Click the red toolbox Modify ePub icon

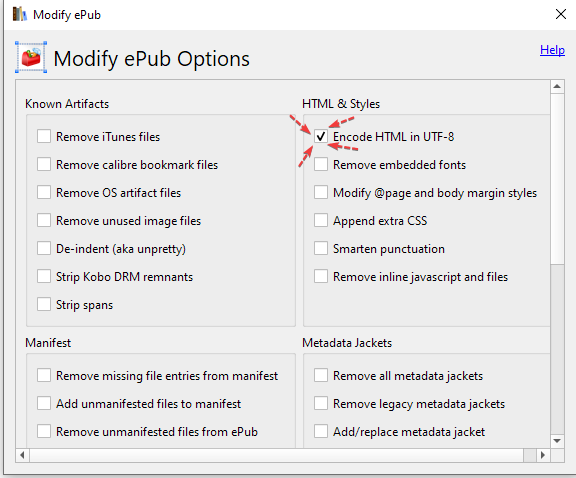[x=31, y=57]
